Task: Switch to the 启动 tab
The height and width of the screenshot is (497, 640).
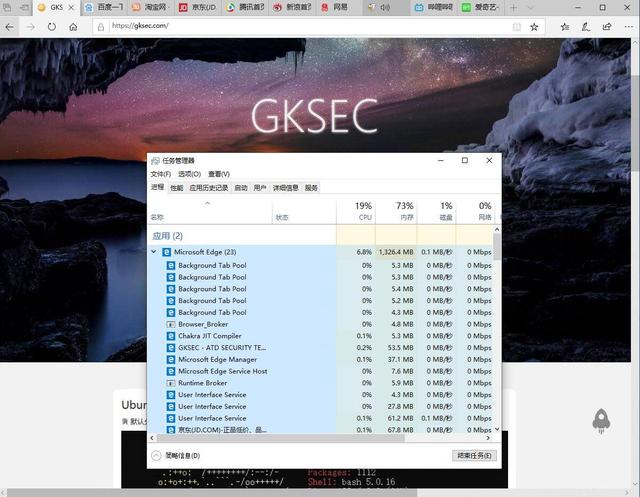Action: [240, 187]
